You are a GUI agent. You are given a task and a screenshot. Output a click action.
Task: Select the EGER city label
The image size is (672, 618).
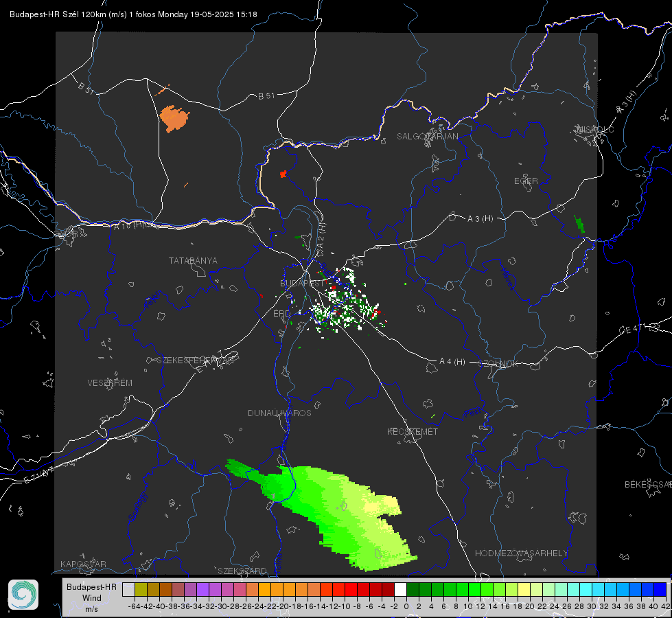(x=526, y=181)
